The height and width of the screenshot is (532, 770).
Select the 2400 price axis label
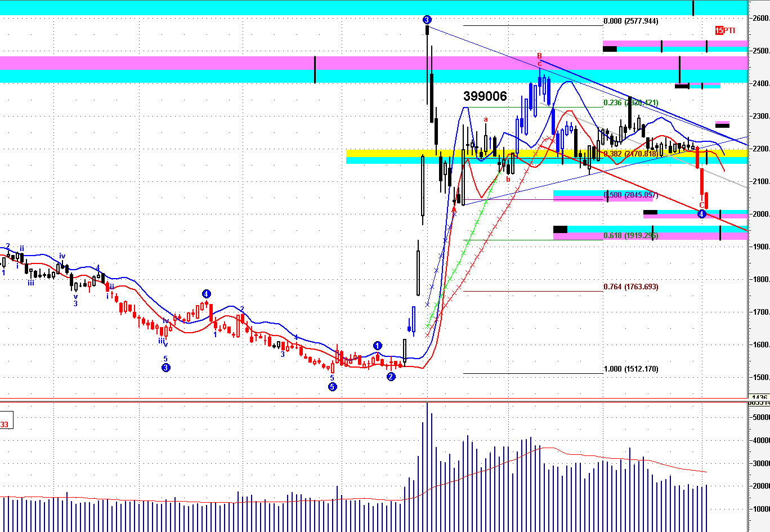(760, 83)
